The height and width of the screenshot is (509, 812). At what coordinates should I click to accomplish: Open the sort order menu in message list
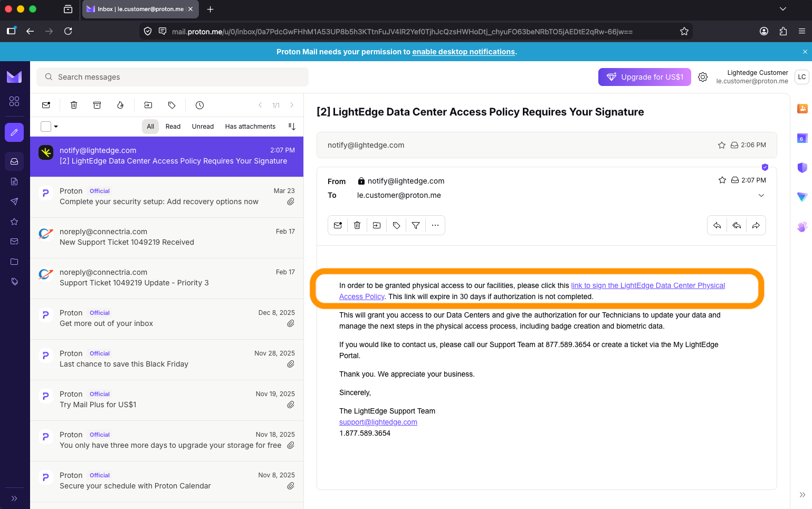pyautogui.click(x=292, y=127)
